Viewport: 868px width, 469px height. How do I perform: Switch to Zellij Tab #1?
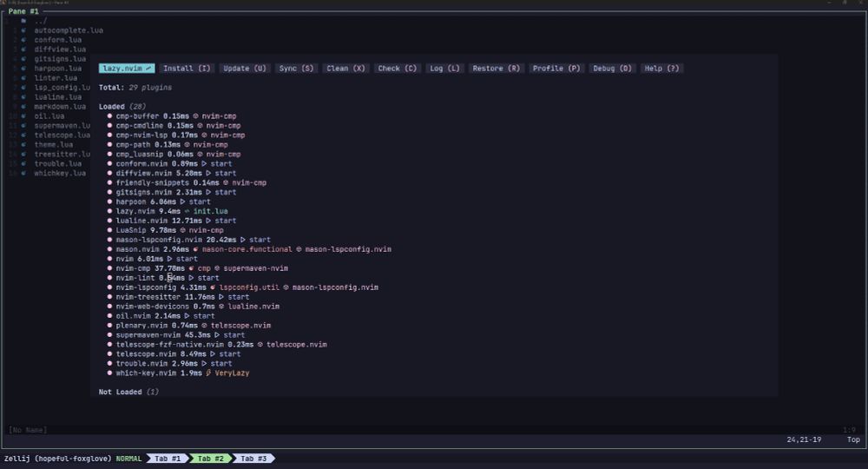tap(168, 459)
